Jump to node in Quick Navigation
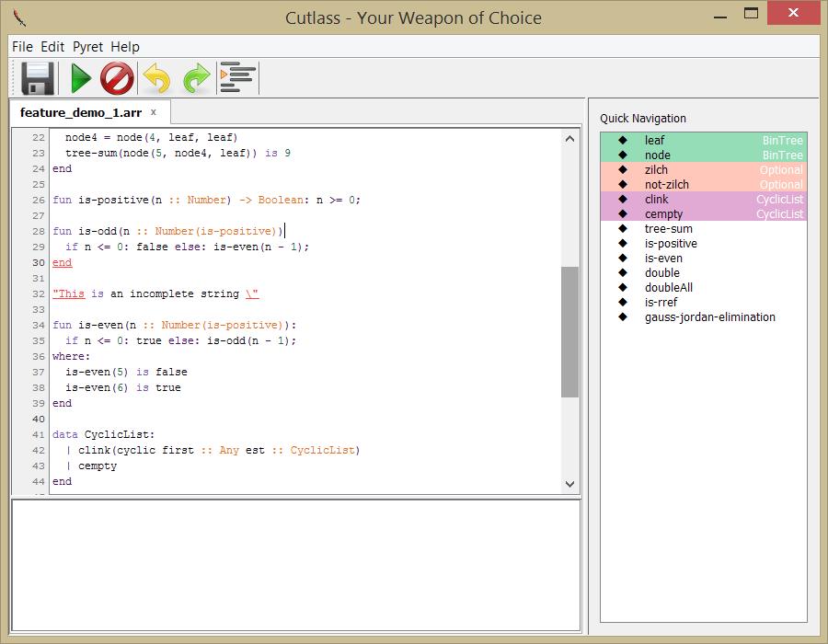This screenshot has height=644, width=828. pos(704,155)
